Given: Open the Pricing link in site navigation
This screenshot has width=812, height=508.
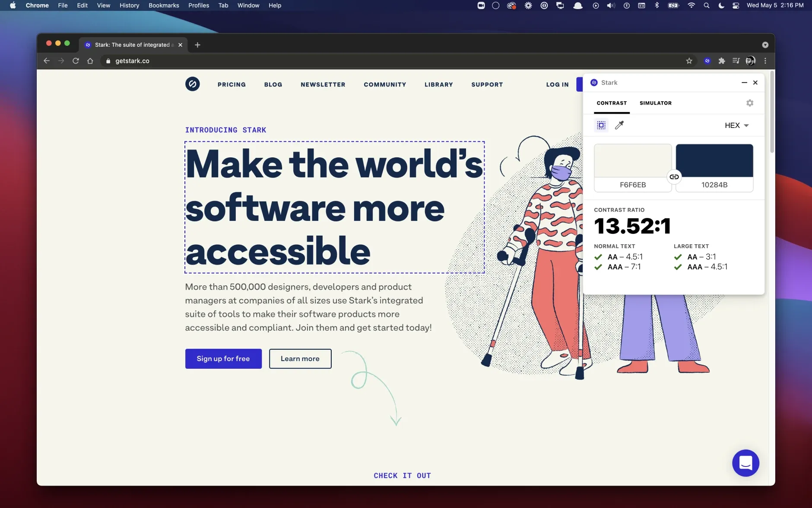Looking at the screenshot, I should point(232,85).
